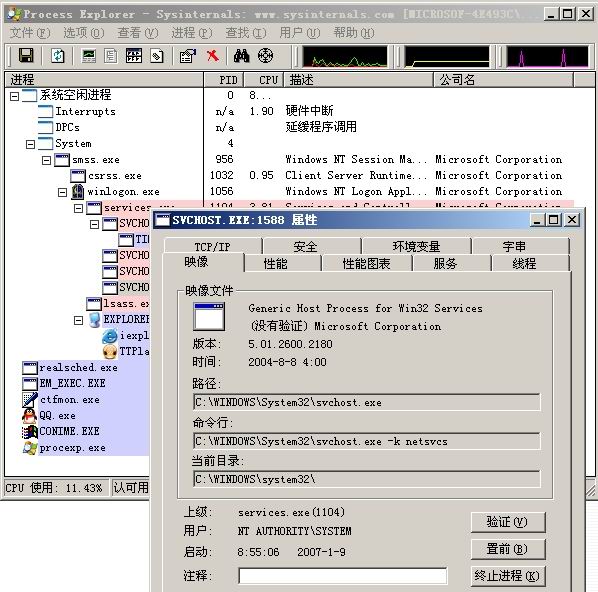Open the 进程(P) menu
The height and width of the screenshot is (592, 598).
(192, 33)
